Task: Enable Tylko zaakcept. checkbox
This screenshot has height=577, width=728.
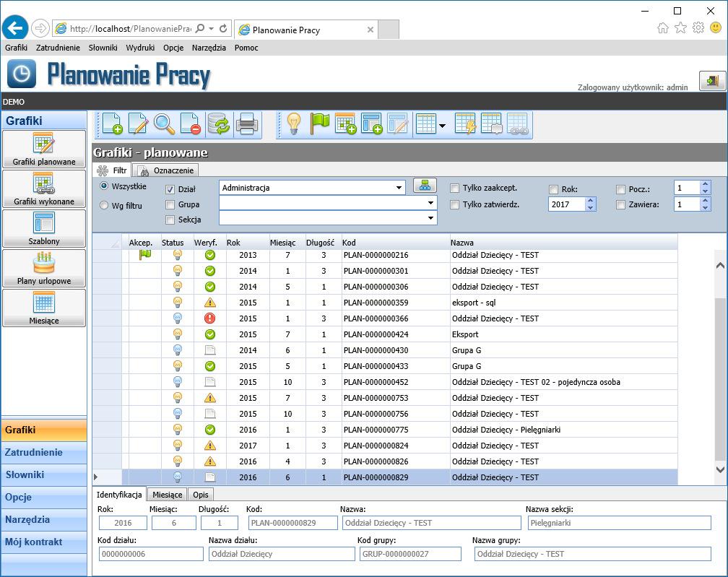Action: (x=454, y=188)
